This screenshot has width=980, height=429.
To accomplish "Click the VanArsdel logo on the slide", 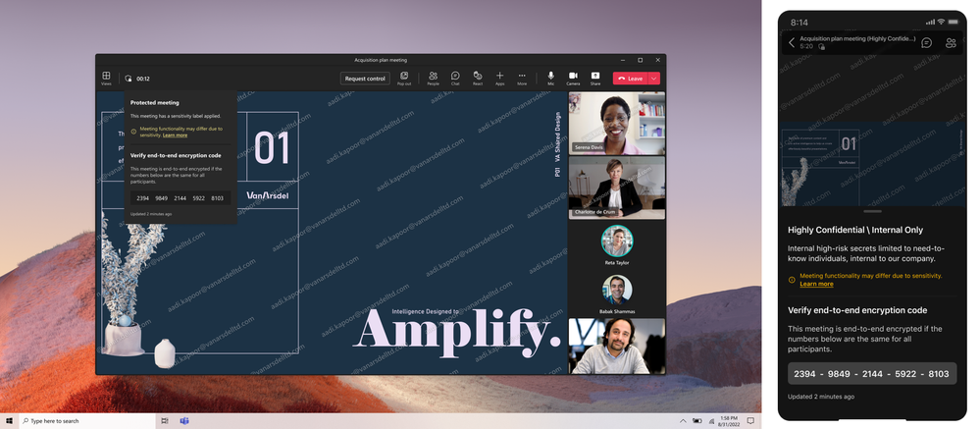I will [268, 195].
